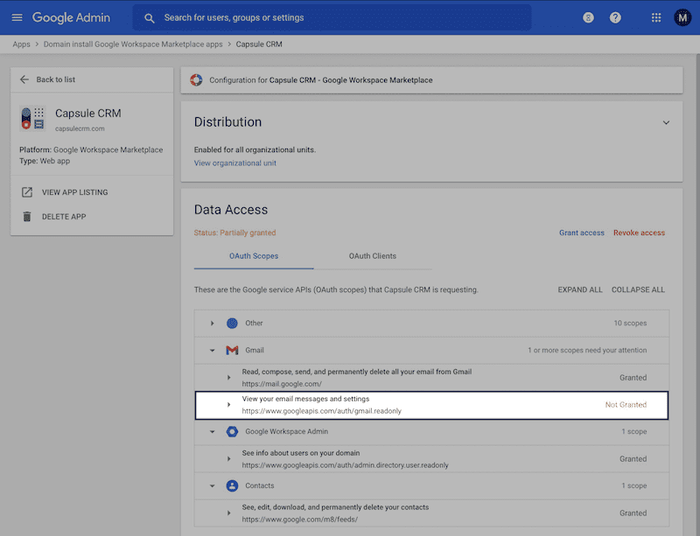The width and height of the screenshot is (700, 536).
Task: Expand the mail.google.com scope details
Action: [x=229, y=378]
